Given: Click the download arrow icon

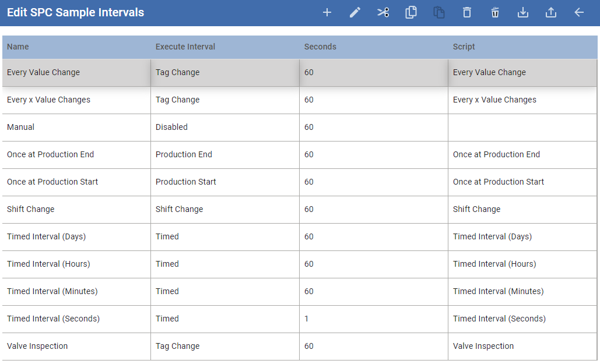Looking at the screenshot, I should pos(523,12).
